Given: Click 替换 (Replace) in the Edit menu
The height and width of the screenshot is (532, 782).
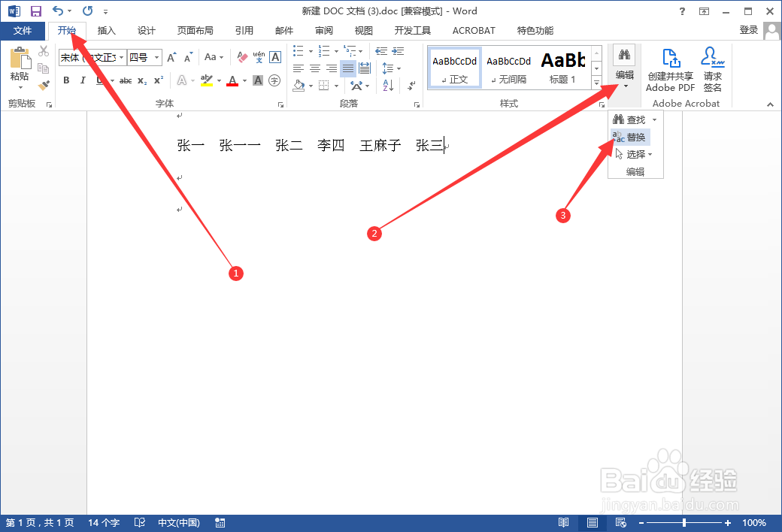Looking at the screenshot, I should 635,137.
